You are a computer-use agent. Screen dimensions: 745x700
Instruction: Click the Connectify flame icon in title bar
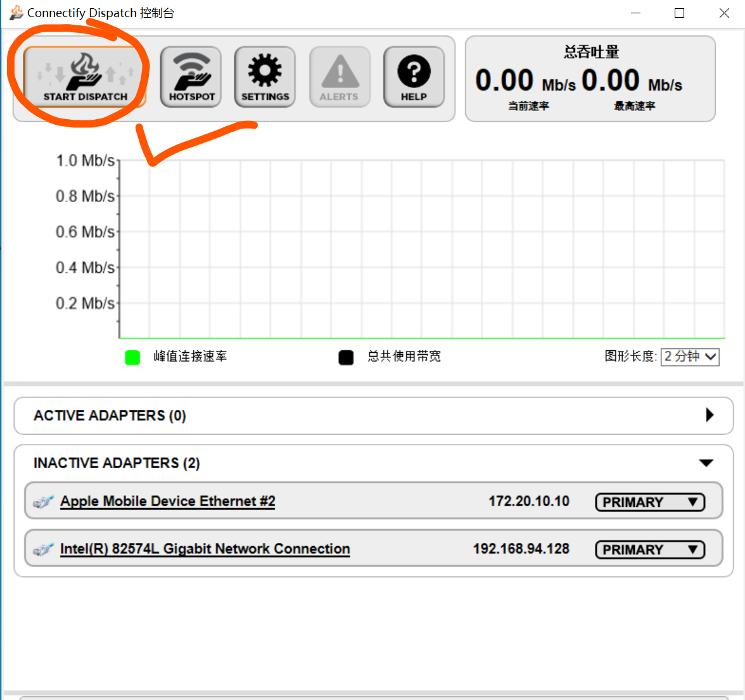click(16, 13)
